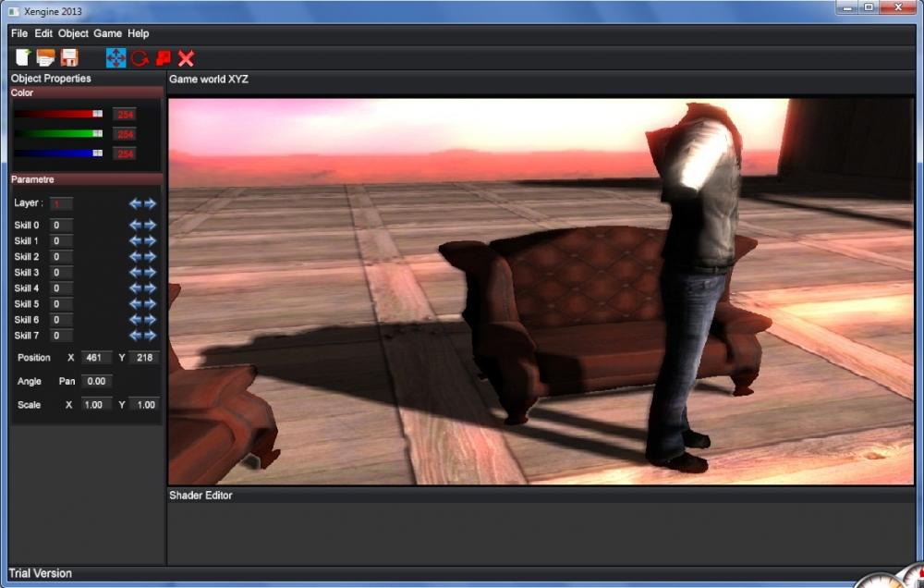Increase Skill 0 with right arrow
Image resolution: width=924 pixels, height=588 pixels.
151,225
